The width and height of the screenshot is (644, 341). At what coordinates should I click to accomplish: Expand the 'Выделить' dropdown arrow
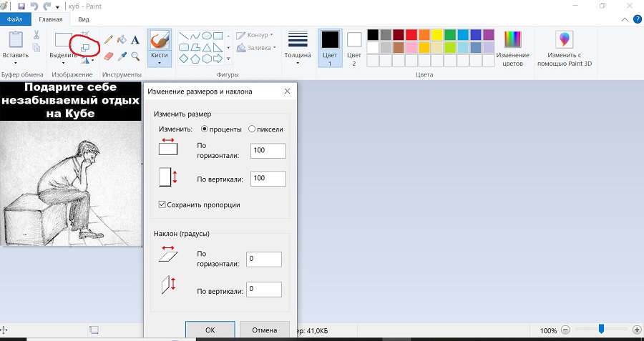pos(63,63)
